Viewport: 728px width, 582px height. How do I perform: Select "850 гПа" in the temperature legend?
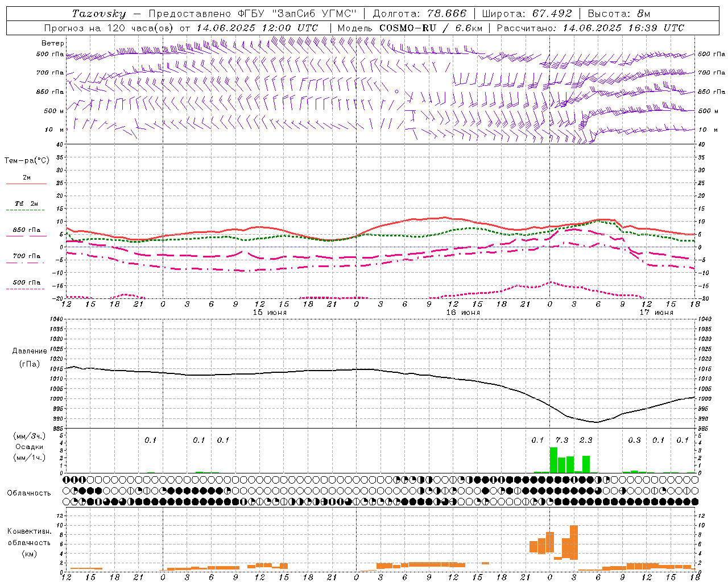point(27,230)
